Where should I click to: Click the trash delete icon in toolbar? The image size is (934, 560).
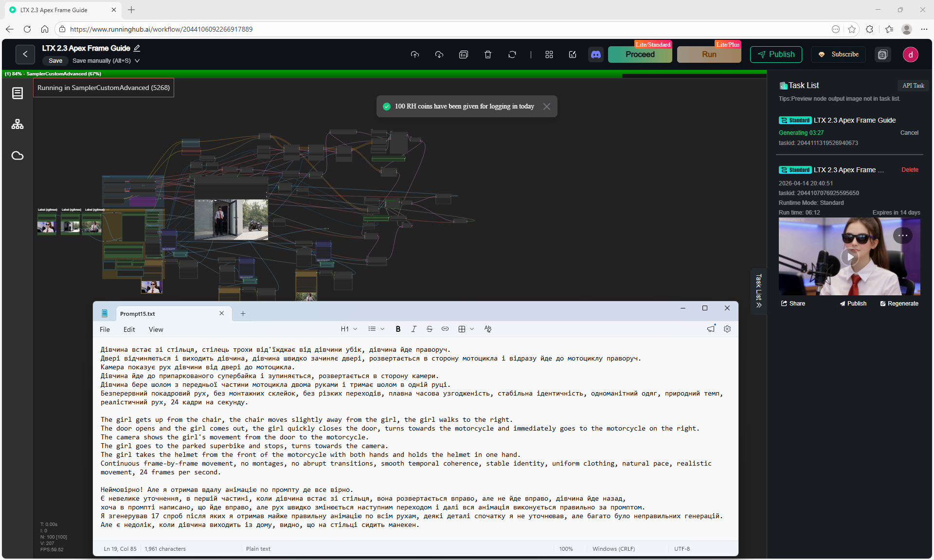coord(488,54)
